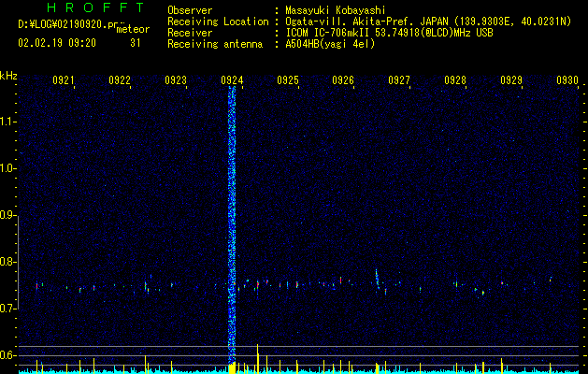Click the date stamp 02.02.19 09:20
The image size is (588, 374).
(x=57, y=43)
